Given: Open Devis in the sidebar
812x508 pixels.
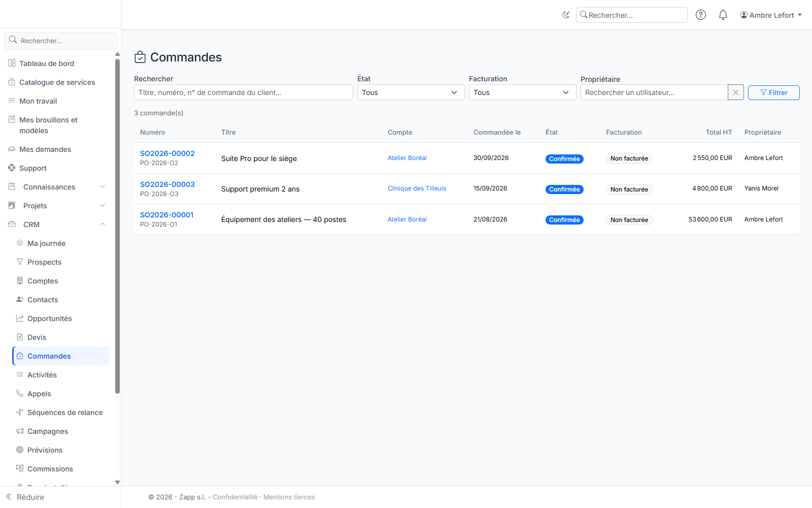Looking at the screenshot, I should [x=61, y=337].
